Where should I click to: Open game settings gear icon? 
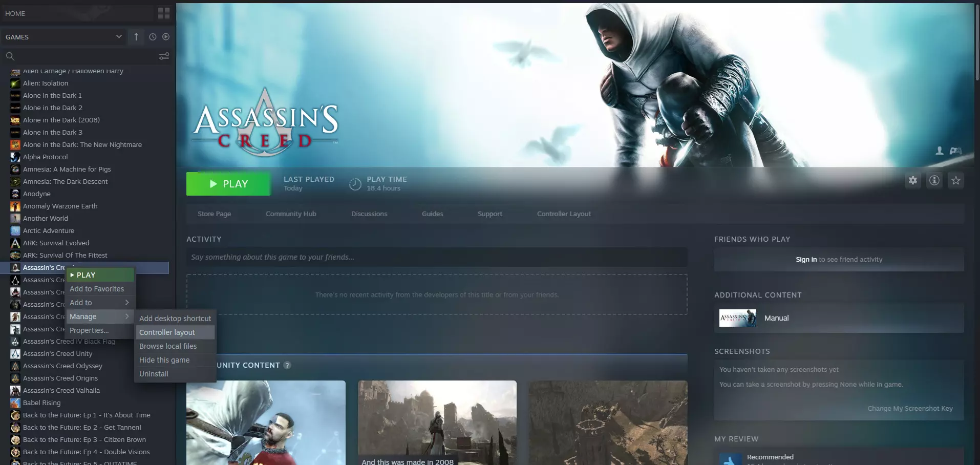click(913, 180)
